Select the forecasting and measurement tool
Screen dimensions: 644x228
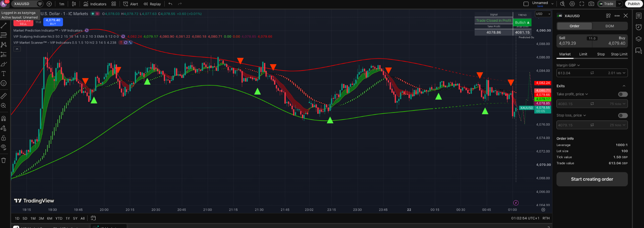[4, 54]
